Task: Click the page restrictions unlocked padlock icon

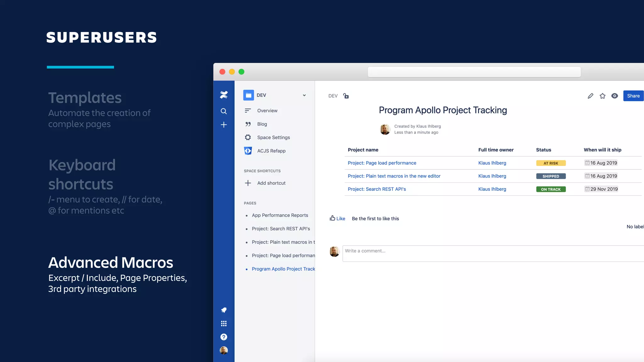Action: 346,96
